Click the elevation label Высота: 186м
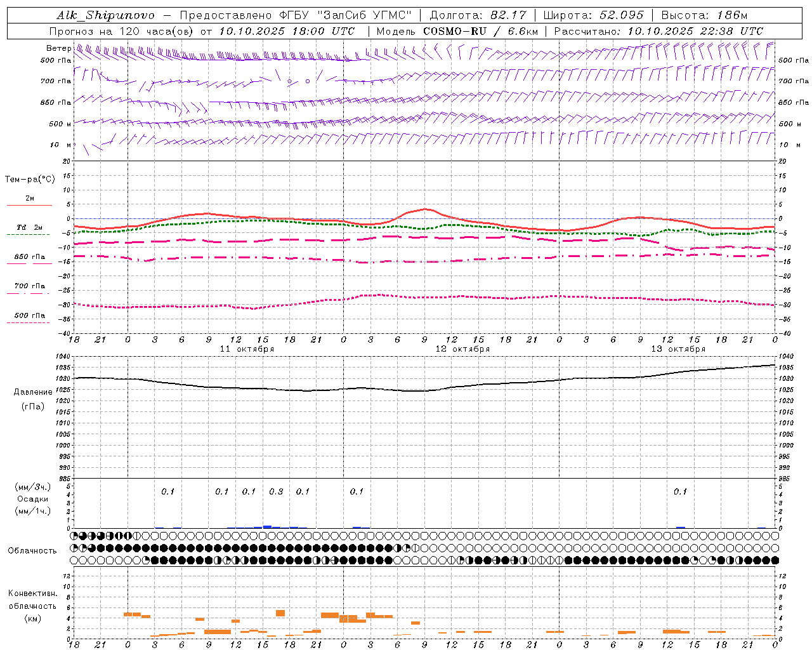This screenshot has height=650, width=812. [x=704, y=15]
